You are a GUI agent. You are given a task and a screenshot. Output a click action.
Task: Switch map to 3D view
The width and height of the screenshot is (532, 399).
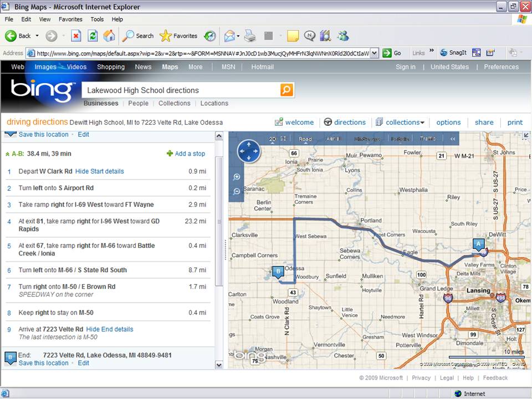pos(283,139)
